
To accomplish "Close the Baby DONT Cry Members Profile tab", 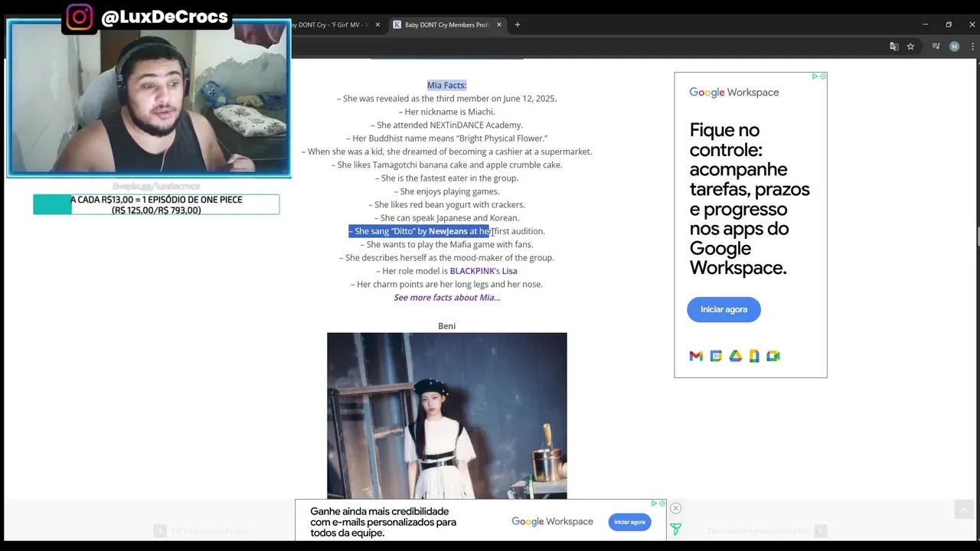I will (499, 24).
